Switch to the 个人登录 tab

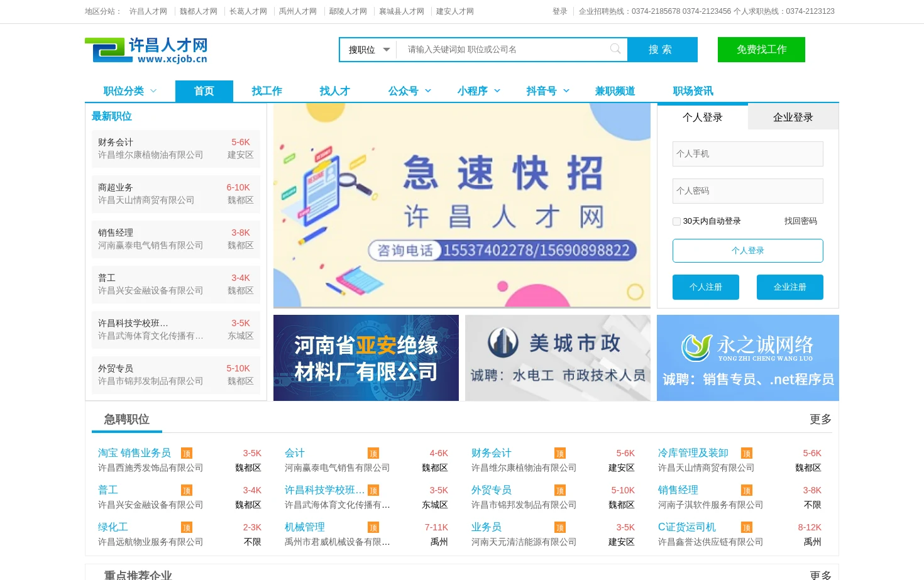click(703, 117)
